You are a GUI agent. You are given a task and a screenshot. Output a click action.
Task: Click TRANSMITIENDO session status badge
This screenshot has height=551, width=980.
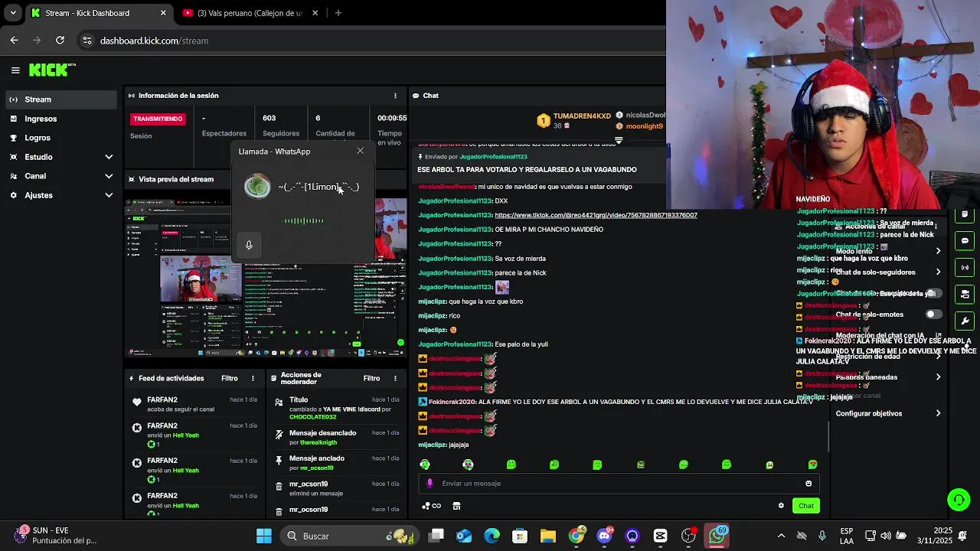click(x=158, y=119)
